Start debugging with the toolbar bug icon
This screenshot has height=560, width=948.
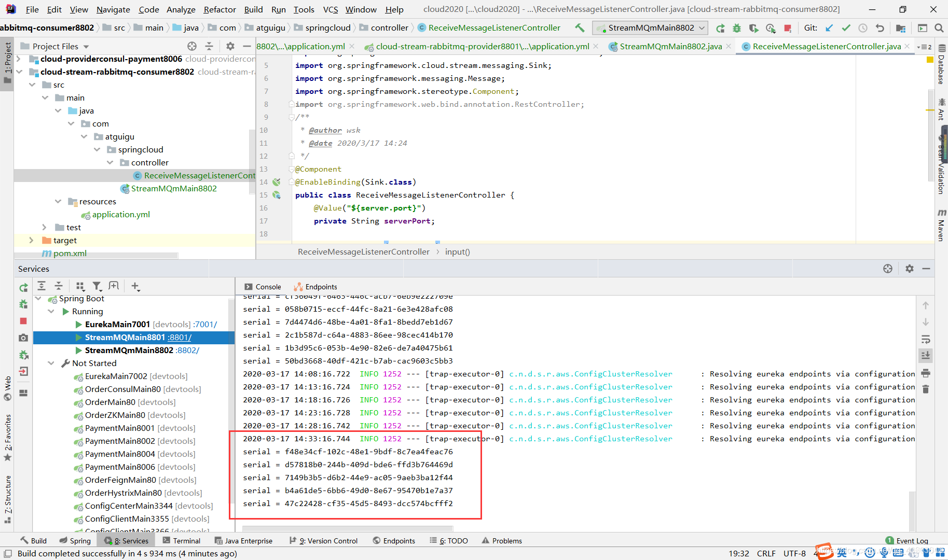[737, 28]
